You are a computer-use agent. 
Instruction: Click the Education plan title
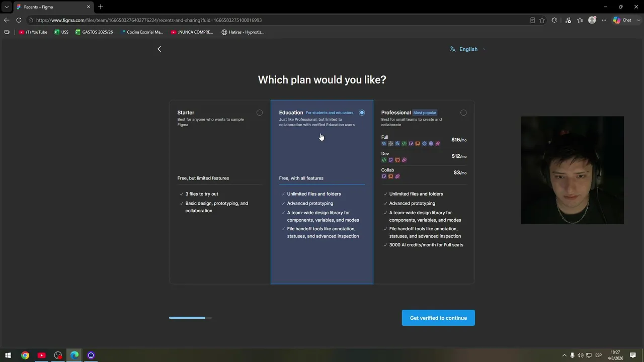(x=291, y=113)
